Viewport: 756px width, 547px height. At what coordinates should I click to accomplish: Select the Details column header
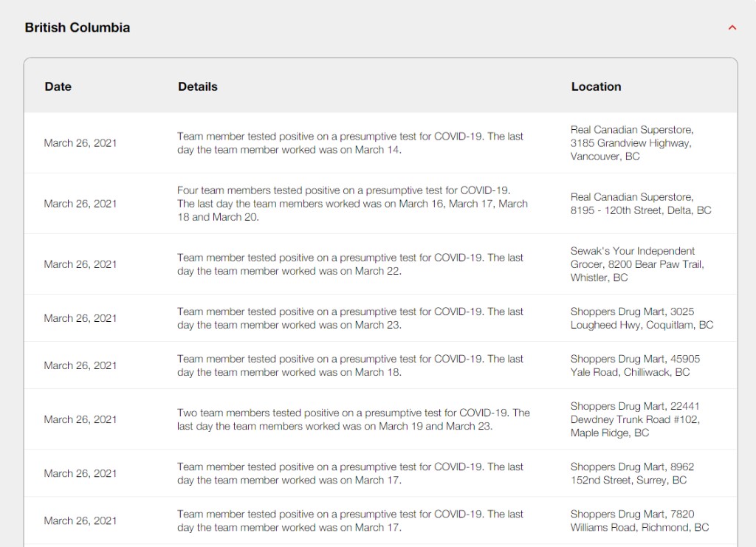(198, 86)
